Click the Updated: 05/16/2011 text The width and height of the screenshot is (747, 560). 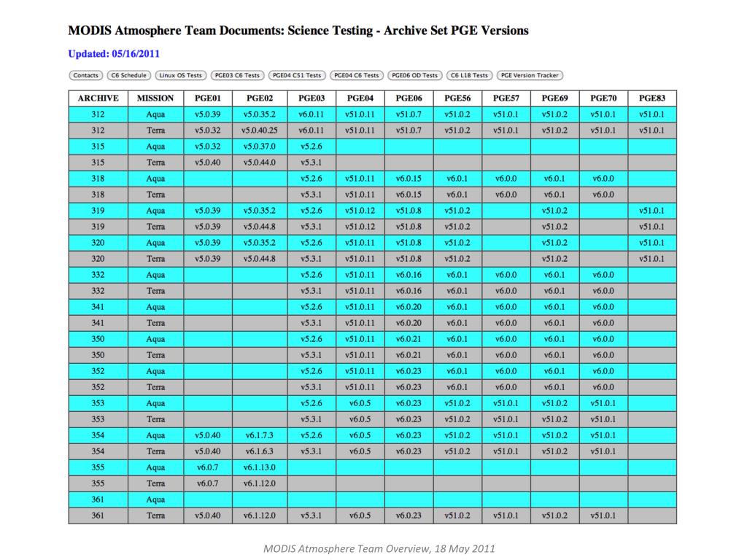pyautogui.click(x=114, y=54)
